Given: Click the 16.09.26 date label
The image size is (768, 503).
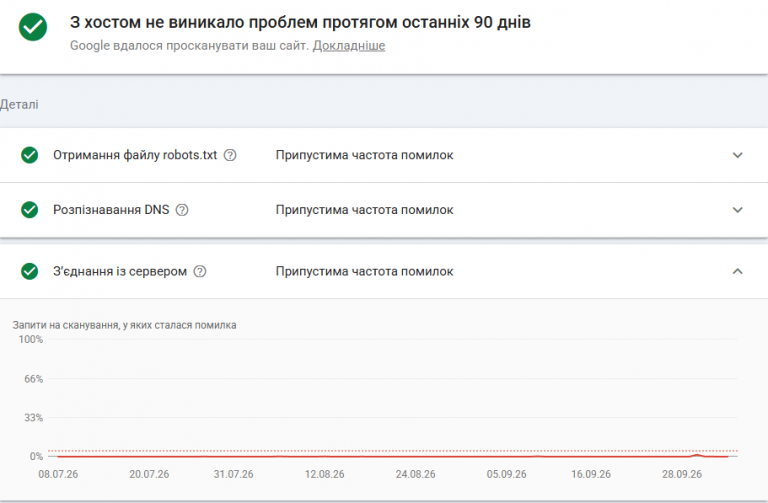Looking at the screenshot, I should 591,475.
